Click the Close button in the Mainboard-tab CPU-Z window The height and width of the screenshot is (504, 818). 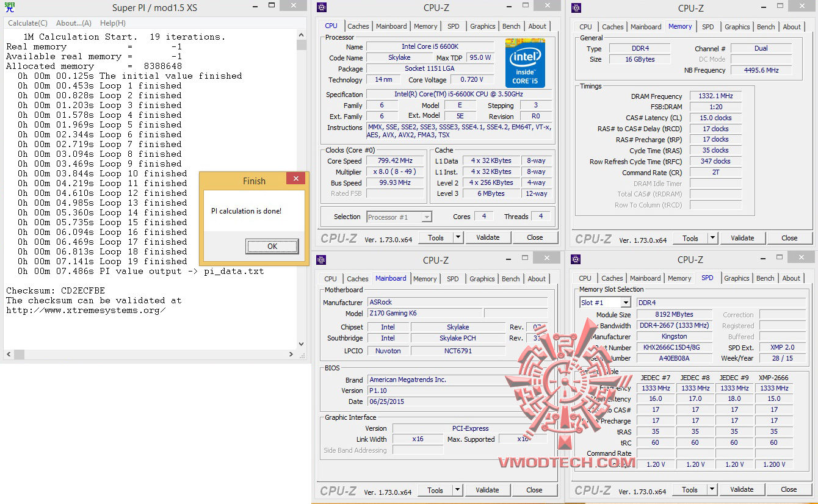tap(534, 490)
